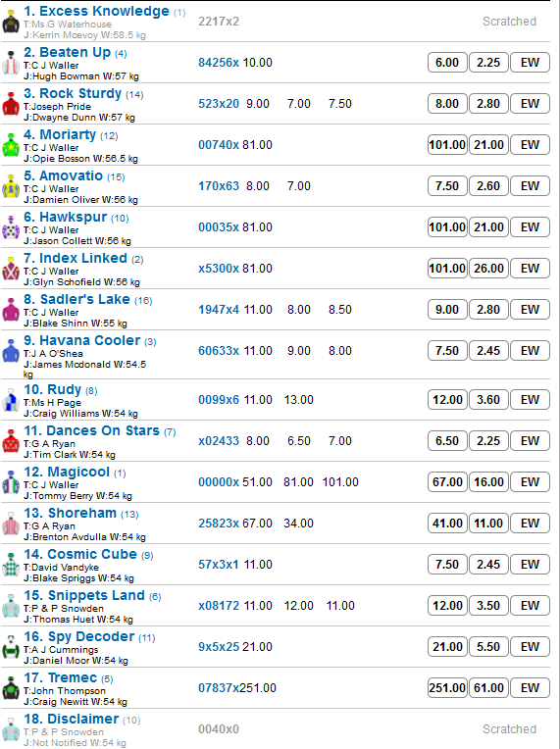
Task: Click Cosmic Cube's green checked silks icon
Action: click(11, 565)
